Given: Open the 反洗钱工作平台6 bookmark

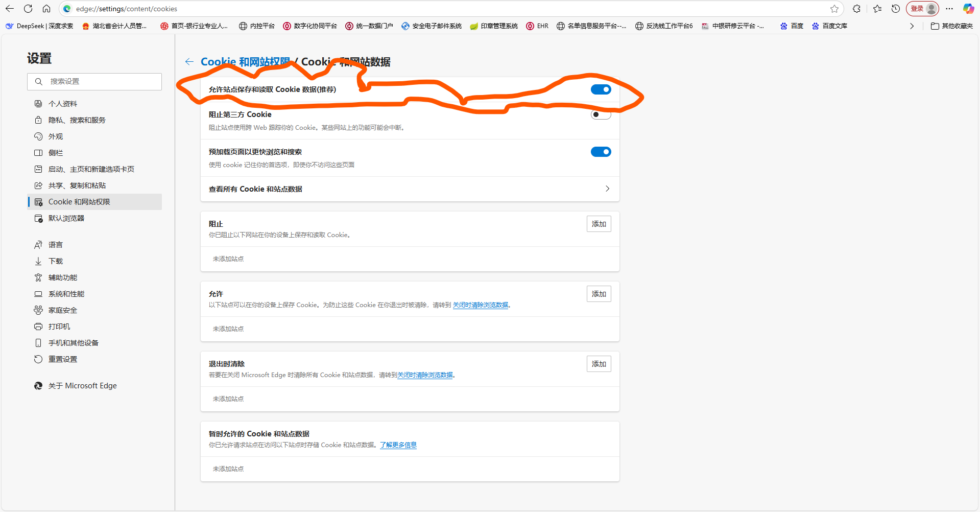Looking at the screenshot, I should click(x=664, y=26).
